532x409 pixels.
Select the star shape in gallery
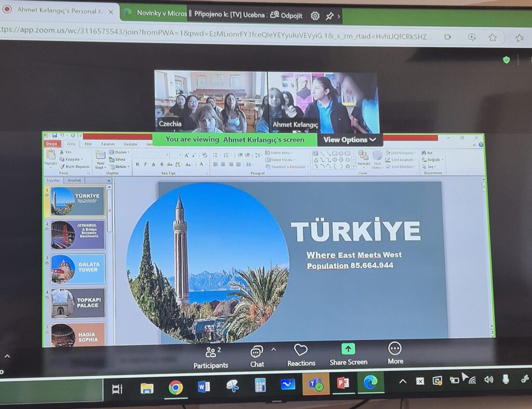(x=348, y=166)
